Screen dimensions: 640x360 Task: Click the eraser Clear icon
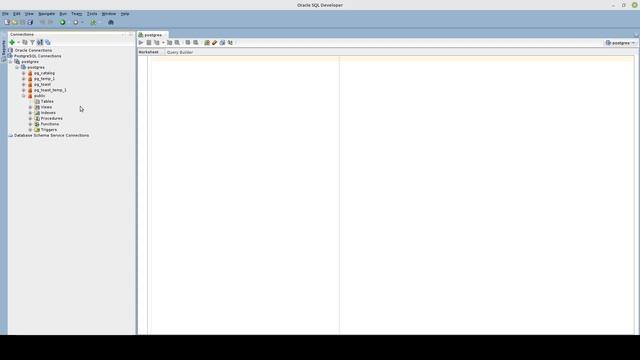tap(215, 42)
